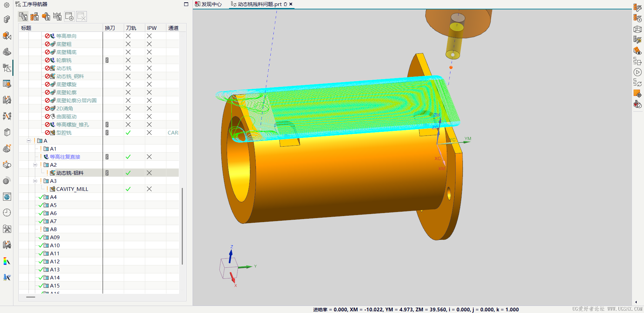Collapse the A program group

point(29,141)
